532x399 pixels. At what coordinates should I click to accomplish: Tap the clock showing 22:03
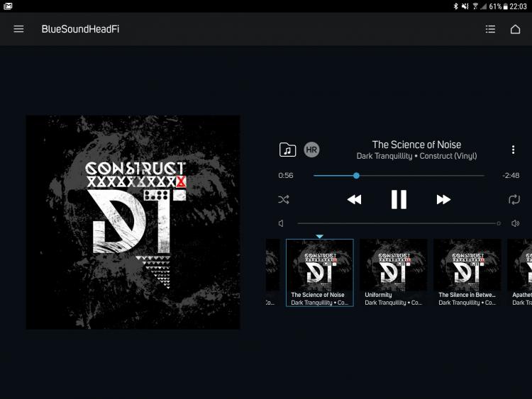coord(518,6)
